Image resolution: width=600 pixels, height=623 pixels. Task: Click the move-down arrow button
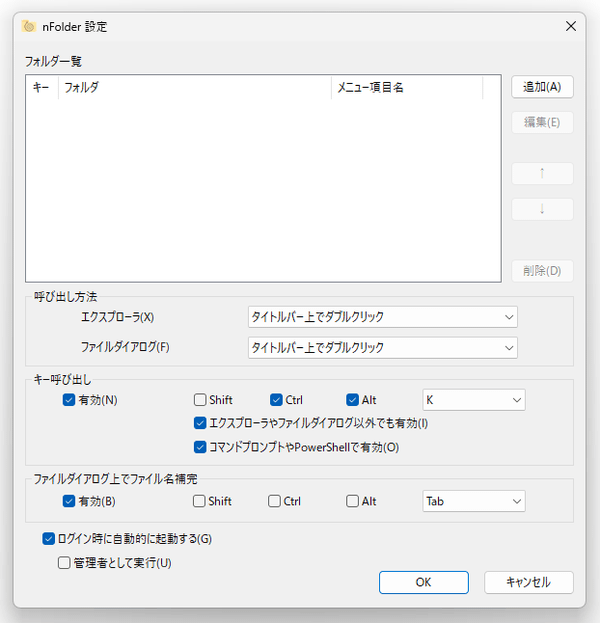tap(542, 209)
